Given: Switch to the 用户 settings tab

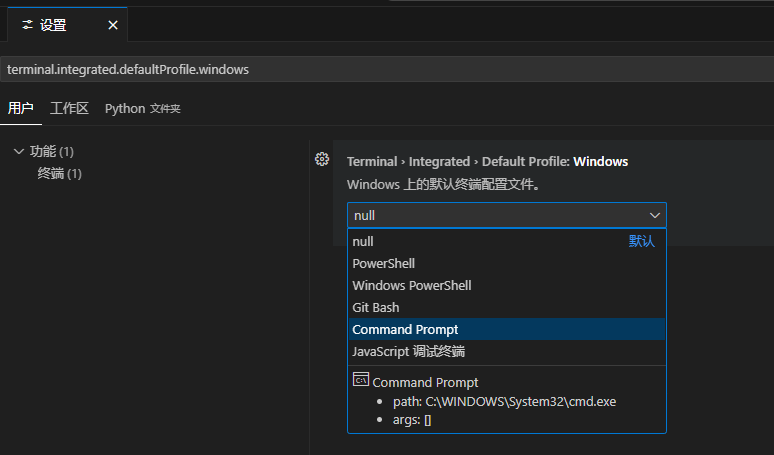Looking at the screenshot, I should point(21,108).
